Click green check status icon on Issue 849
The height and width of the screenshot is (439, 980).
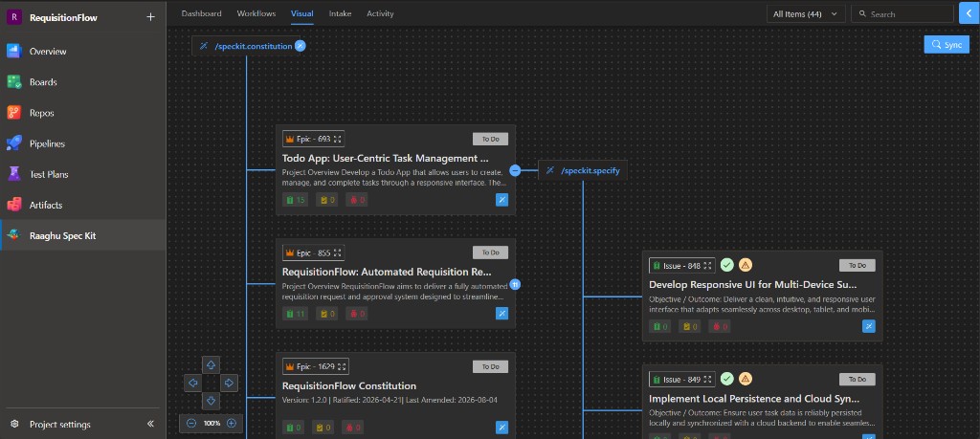(727, 379)
